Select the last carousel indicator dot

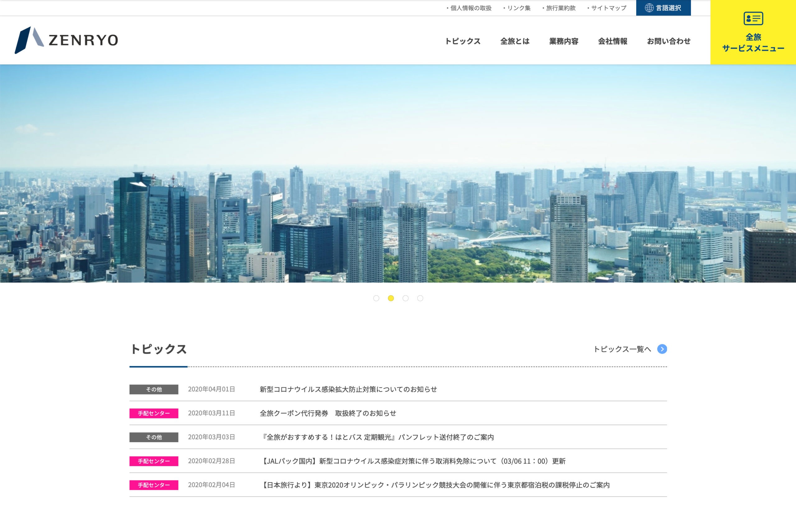[420, 298]
